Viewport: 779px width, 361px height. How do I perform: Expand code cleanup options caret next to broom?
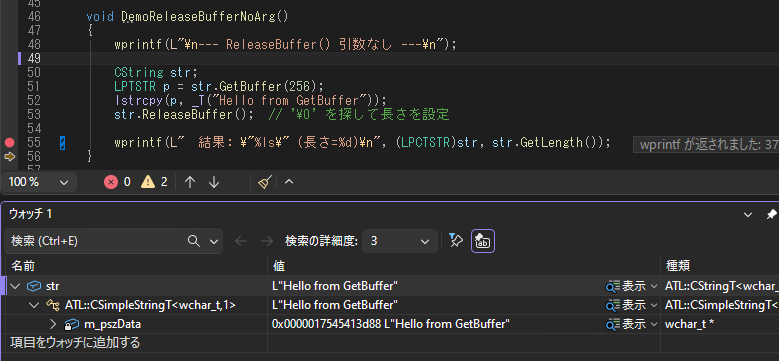pos(289,182)
